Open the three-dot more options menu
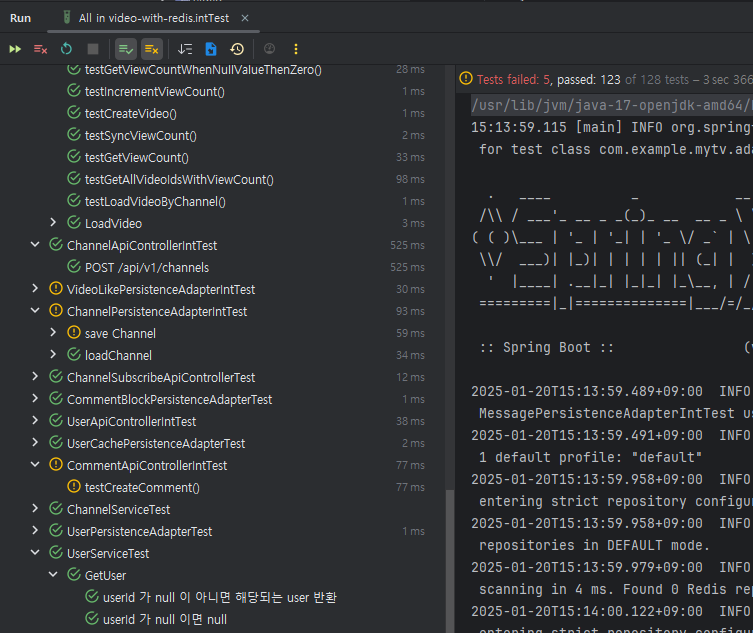 [296, 49]
